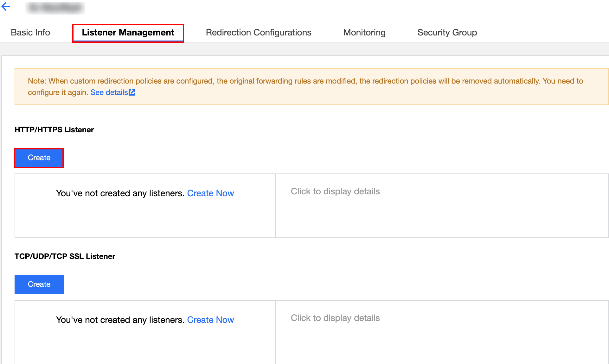
Task: Click the TCP/UDP/TCP SSL Listener heading
Action: pyautogui.click(x=65, y=256)
